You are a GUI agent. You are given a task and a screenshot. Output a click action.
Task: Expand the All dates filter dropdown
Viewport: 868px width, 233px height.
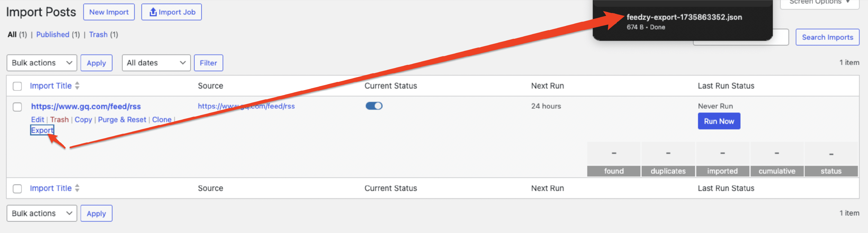coord(156,63)
